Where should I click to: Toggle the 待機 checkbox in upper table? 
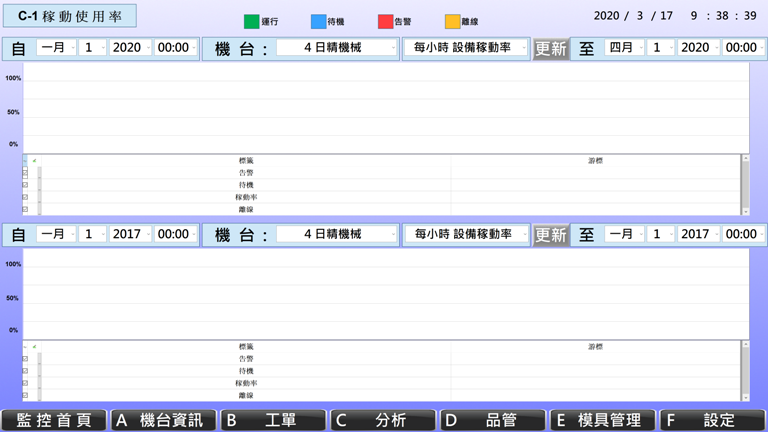26,185
